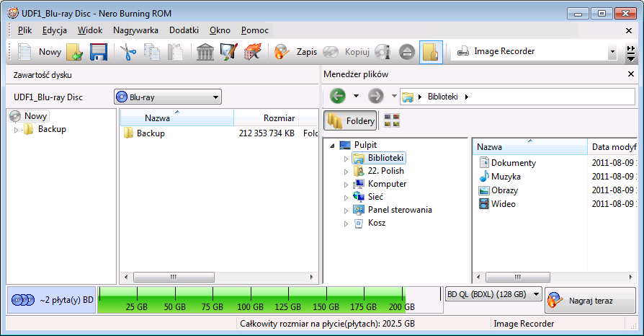
Task: Open an existing compilation folder icon
Action: pos(74,52)
